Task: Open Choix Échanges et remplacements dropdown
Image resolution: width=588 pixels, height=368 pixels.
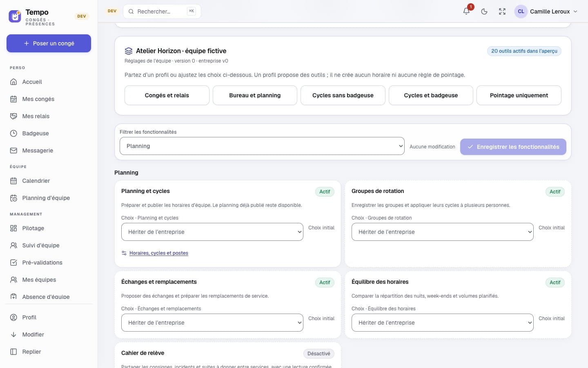Action: [212, 323]
